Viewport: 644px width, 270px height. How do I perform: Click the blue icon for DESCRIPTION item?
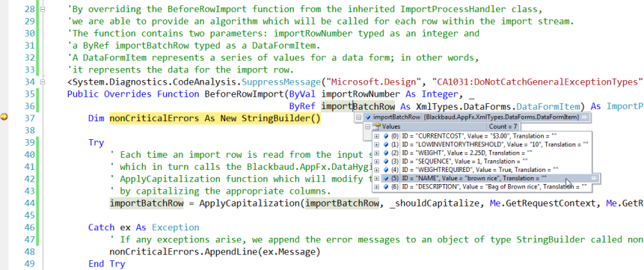[386, 186]
